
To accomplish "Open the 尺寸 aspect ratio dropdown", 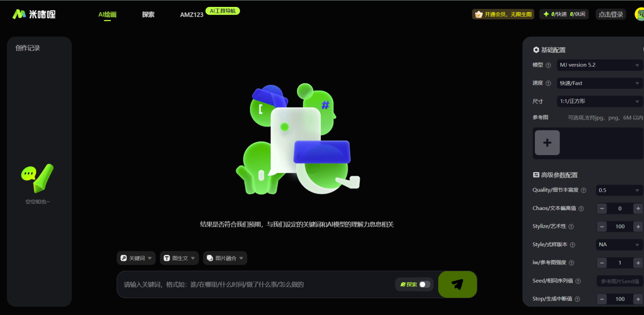I will [600, 101].
